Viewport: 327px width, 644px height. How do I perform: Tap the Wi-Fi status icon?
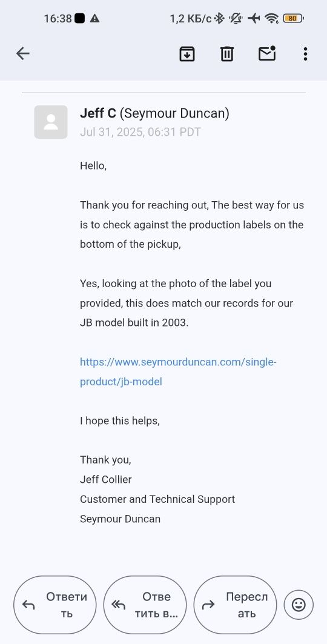point(272,19)
